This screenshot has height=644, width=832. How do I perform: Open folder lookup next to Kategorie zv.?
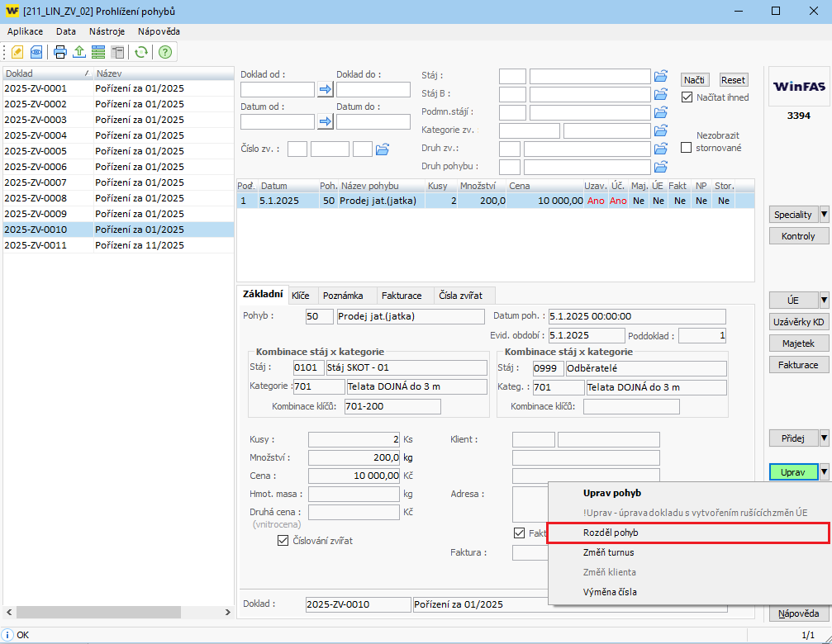(x=660, y=130)
